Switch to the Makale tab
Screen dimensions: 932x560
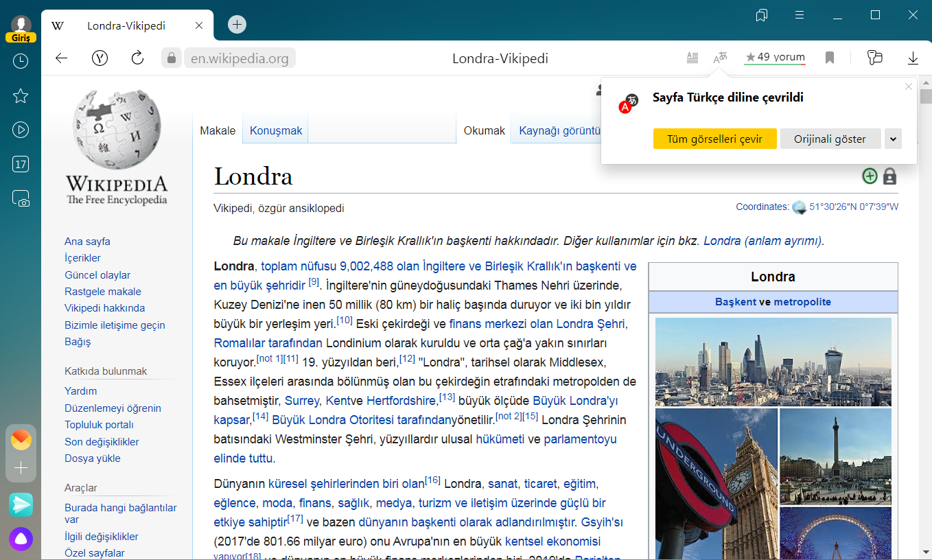pos(218,130)
